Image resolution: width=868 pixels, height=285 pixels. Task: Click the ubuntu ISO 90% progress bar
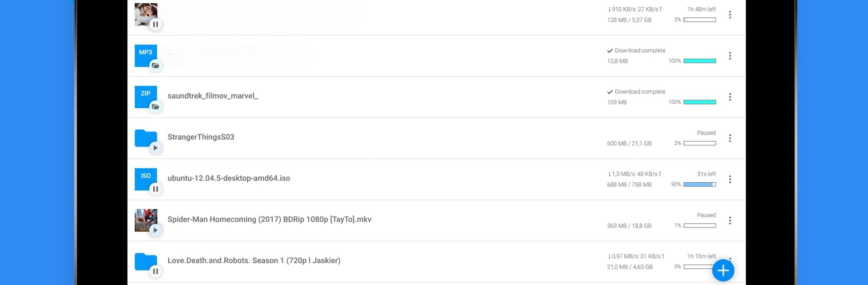point(699,184)
